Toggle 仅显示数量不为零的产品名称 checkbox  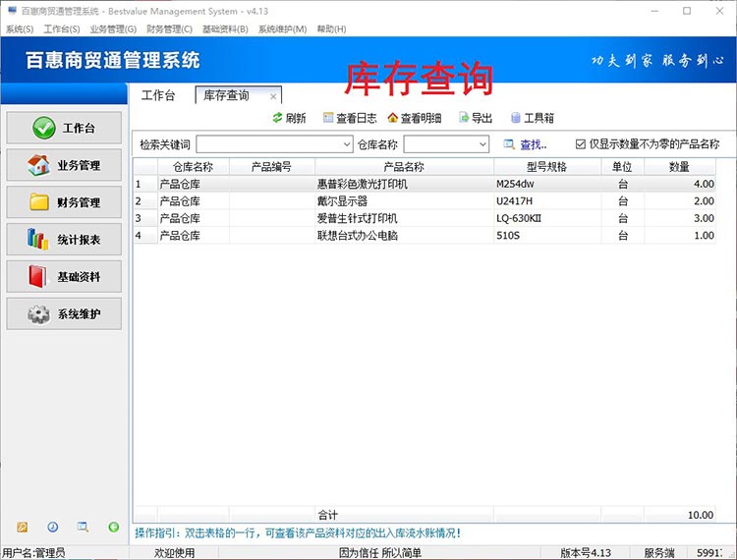coord(581,144)
